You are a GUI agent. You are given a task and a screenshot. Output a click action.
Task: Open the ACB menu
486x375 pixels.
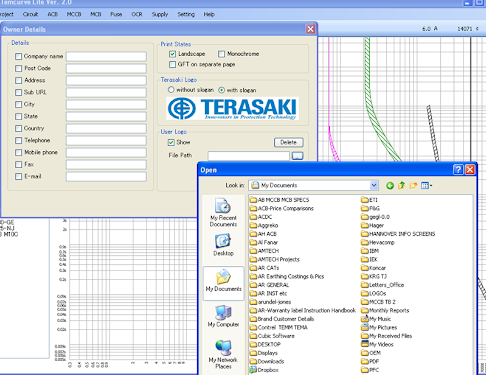(52, 14)
